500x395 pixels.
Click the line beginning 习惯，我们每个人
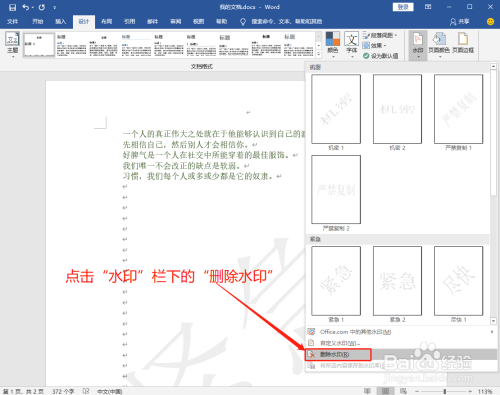[x=198, y=176]
